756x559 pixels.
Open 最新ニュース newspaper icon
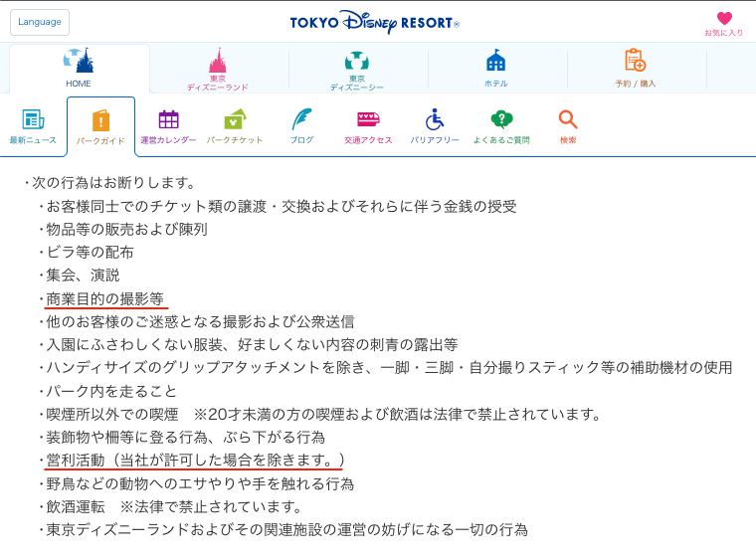(x=33, y=121)
